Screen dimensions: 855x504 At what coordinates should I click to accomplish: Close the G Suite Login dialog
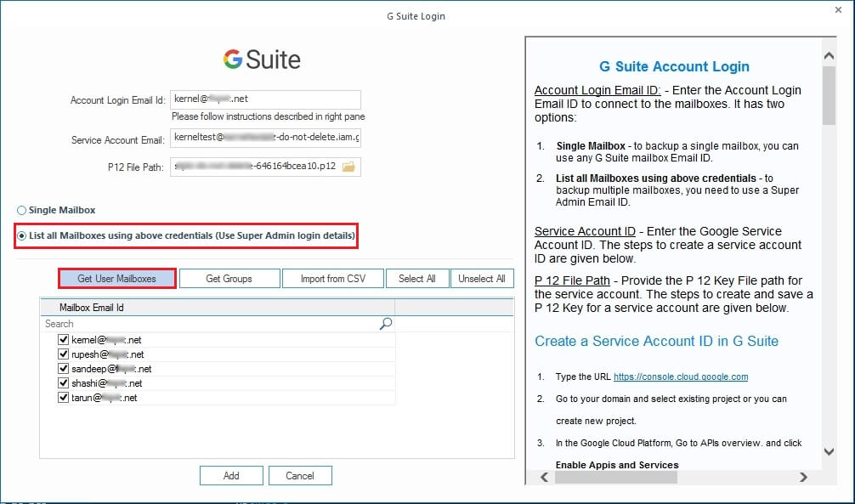[x=838, y=10]
